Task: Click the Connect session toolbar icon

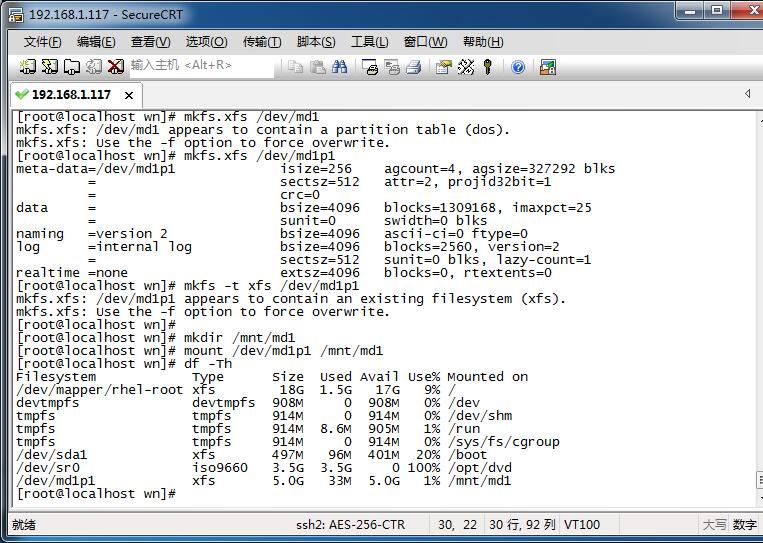Action: click(28, 67)
